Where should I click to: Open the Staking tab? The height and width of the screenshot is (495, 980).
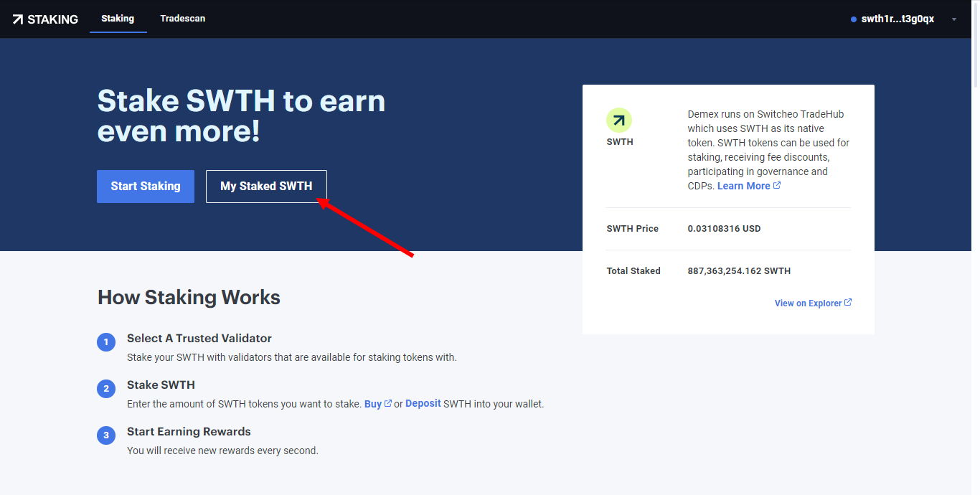tap(118, 19)
